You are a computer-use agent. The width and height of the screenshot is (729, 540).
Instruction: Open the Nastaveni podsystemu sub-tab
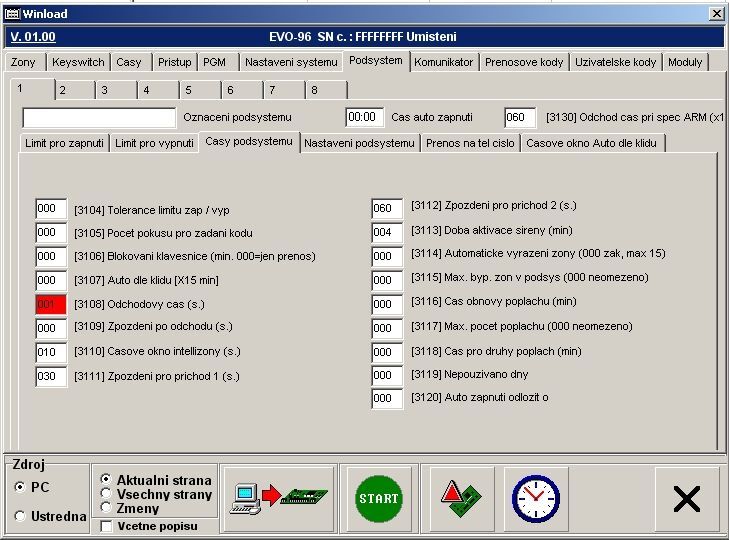click(x=359, y=143)
